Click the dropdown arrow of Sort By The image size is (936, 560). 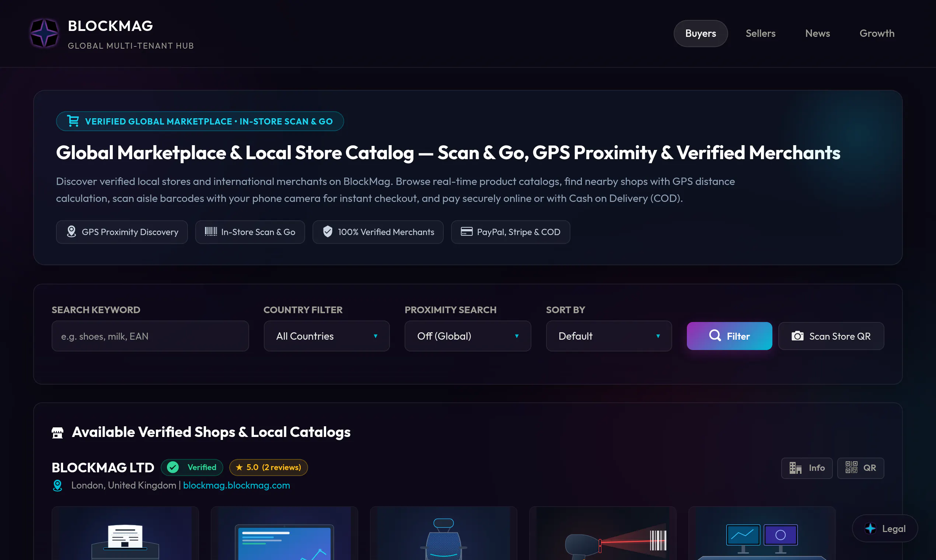pos(658,336)
